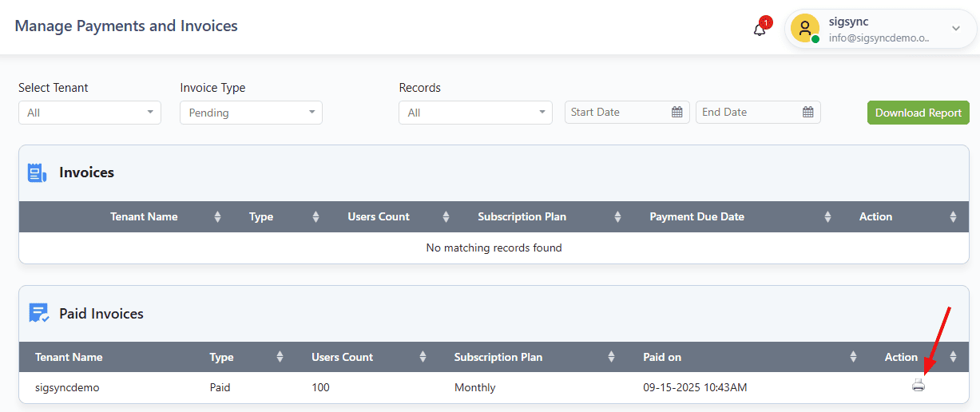Print the sigsyncdemo paid invoice
980x412 pixels.
919,386
